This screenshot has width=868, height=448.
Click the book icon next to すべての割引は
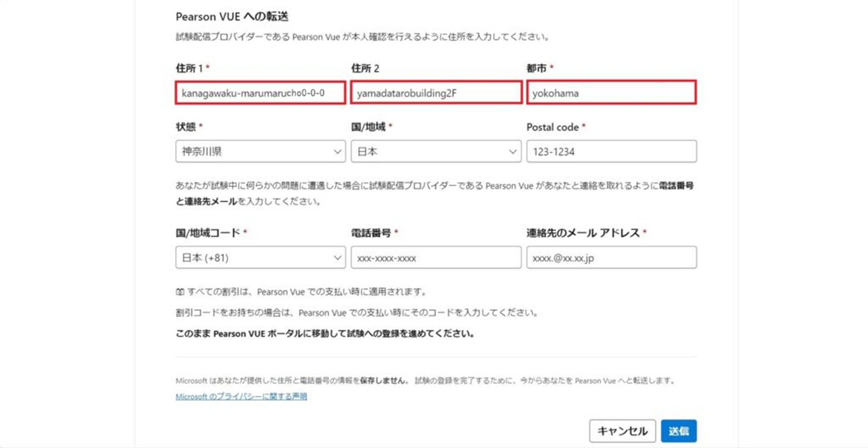[x=180, y=292]
